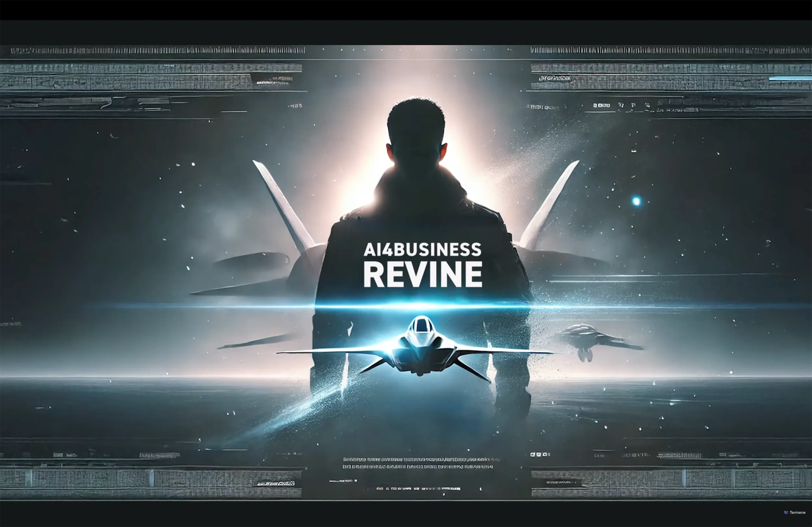The height and width of the screenshot is (527, 812).
Task: Click the small white squares indicator bottom-right
Action: pos(540,454)
